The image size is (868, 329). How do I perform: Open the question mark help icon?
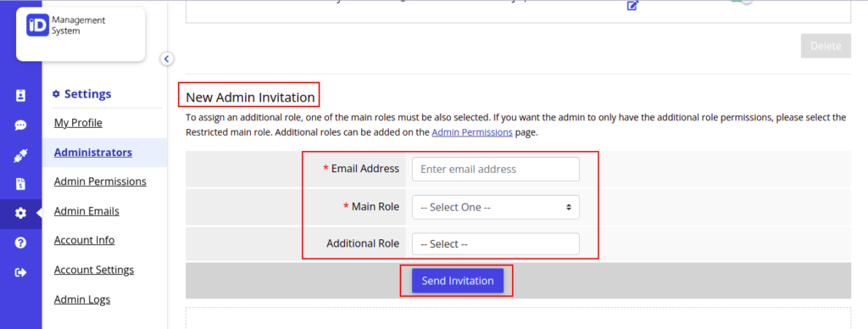tap(20, 243)
